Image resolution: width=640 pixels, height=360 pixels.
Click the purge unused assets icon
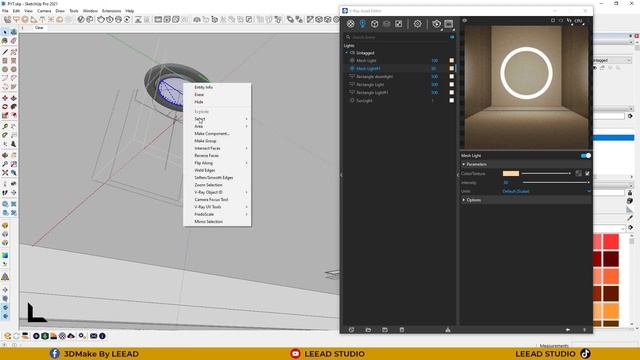pos(448,330)
